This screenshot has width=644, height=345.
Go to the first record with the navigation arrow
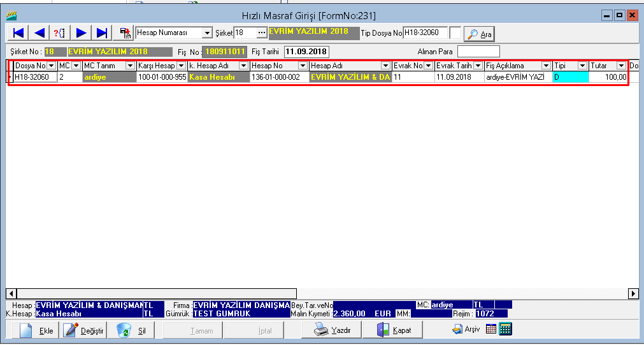click(18, 33)
